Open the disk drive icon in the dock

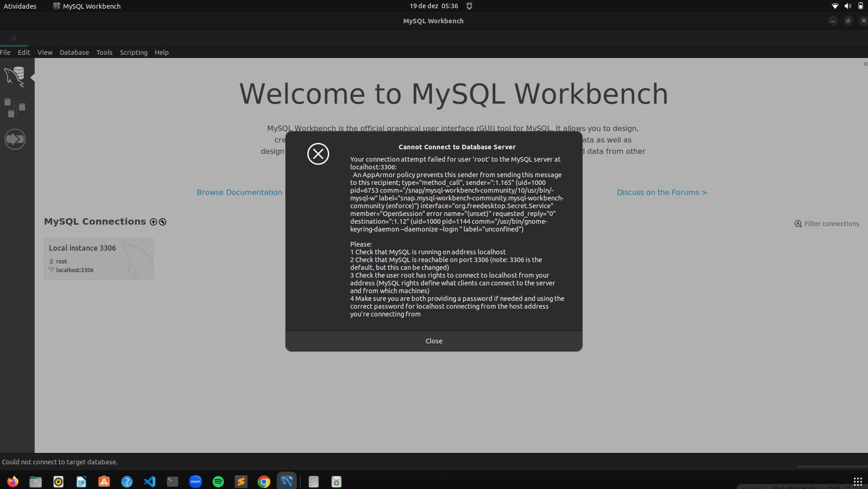(314, 482)
